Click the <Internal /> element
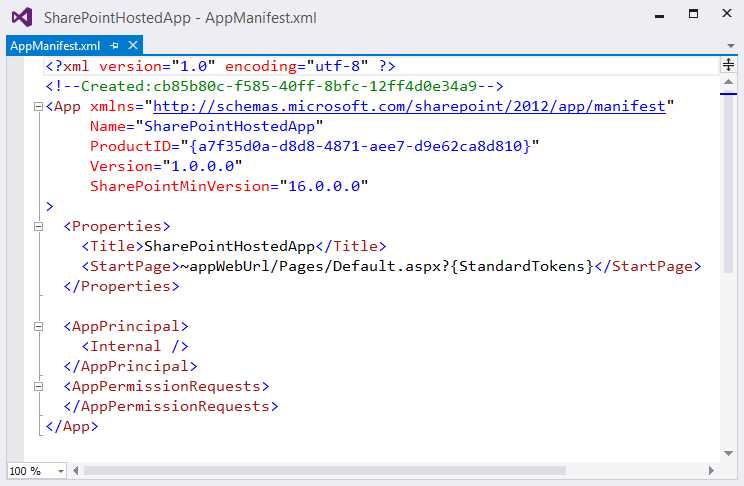Screen dimensions: 744x486 click(135, 346)
